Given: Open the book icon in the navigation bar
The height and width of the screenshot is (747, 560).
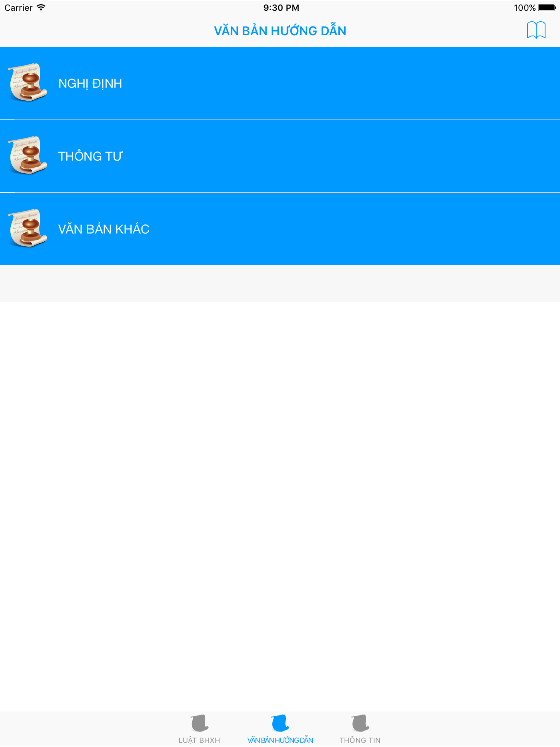Looking at the screenshot, I should pos(536,30).
